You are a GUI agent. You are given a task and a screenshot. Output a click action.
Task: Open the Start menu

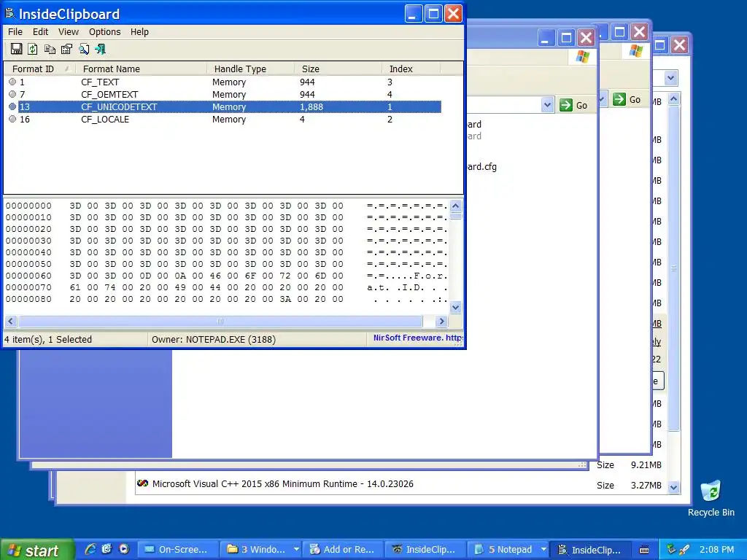click(37, 550)
